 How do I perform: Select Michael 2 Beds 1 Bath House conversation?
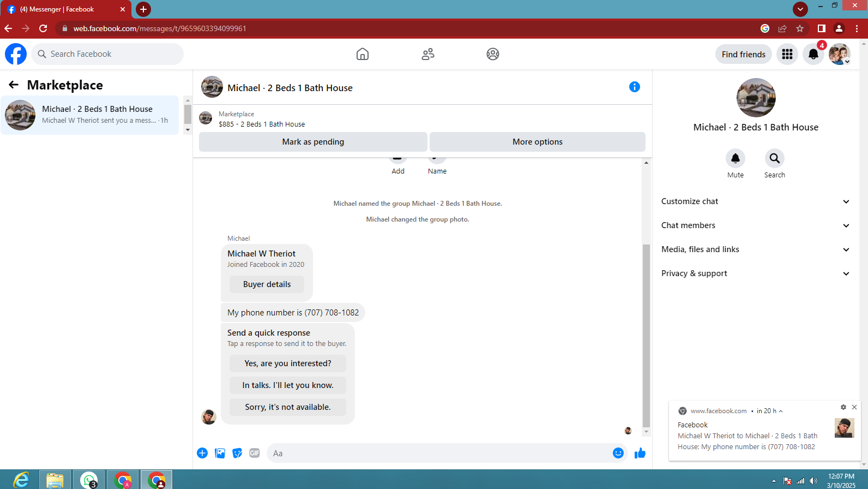tap(90, 115)
